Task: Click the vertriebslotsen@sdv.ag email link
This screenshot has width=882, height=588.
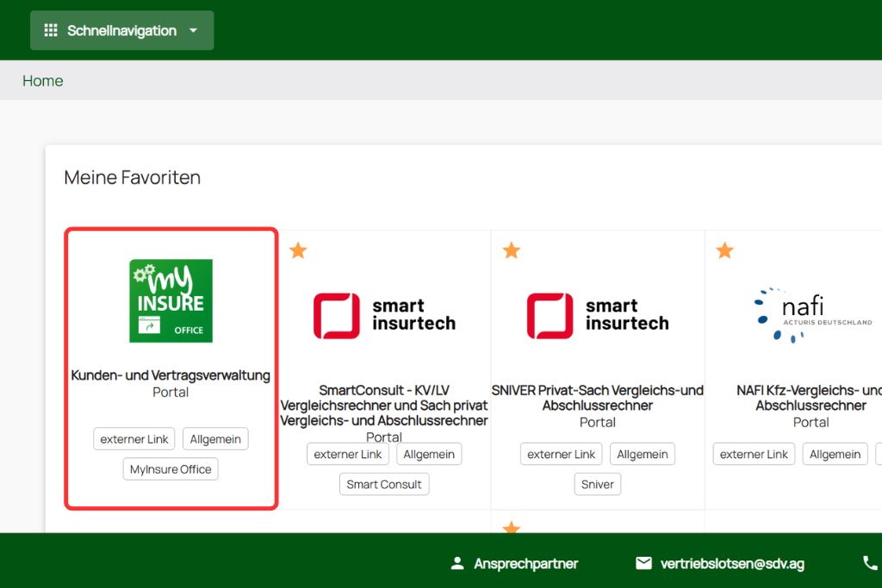Action: coord(732,564)
